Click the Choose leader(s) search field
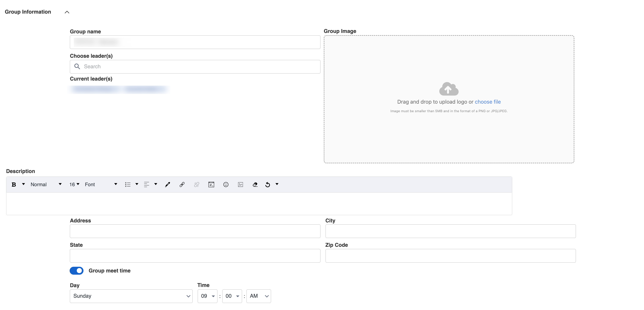644x310 pixels. tap(195, 67)
